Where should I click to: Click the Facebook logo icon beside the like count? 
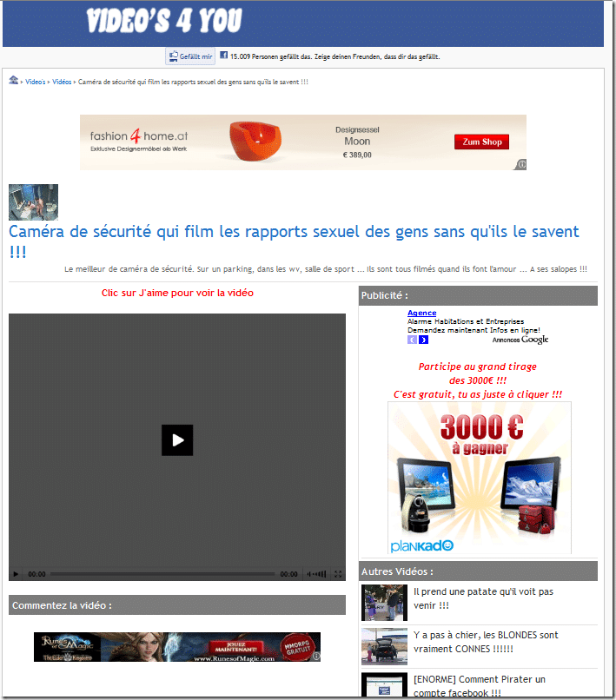click(224, 56)
